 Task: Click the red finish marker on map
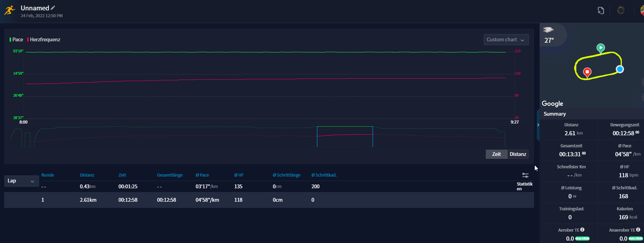(587, 72)
